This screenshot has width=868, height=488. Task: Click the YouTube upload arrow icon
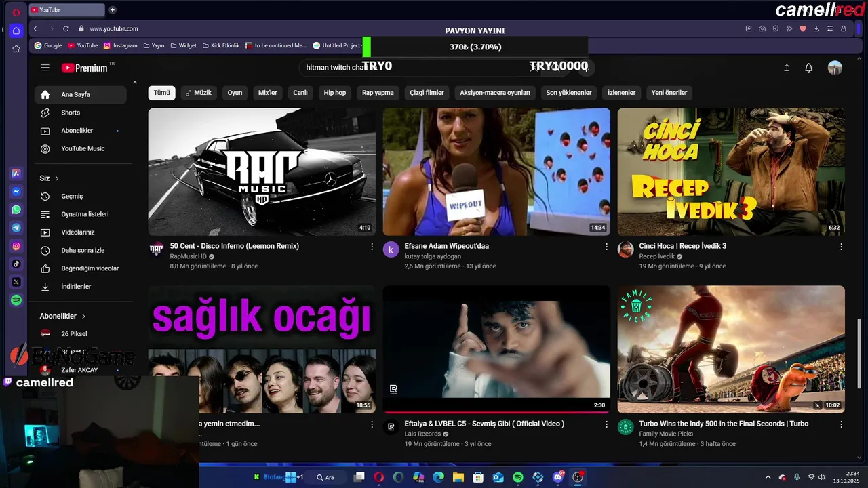(787, 68)
